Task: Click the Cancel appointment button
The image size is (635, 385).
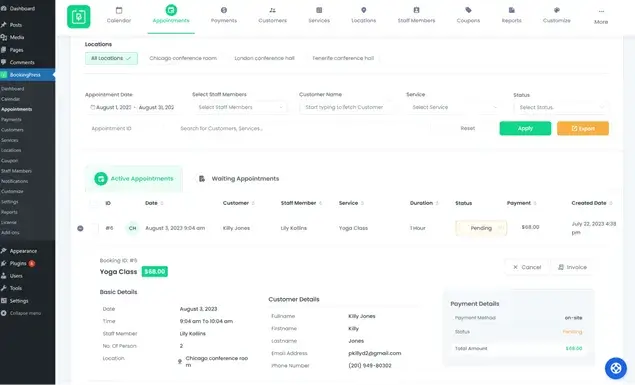Action: coord(527,267)
